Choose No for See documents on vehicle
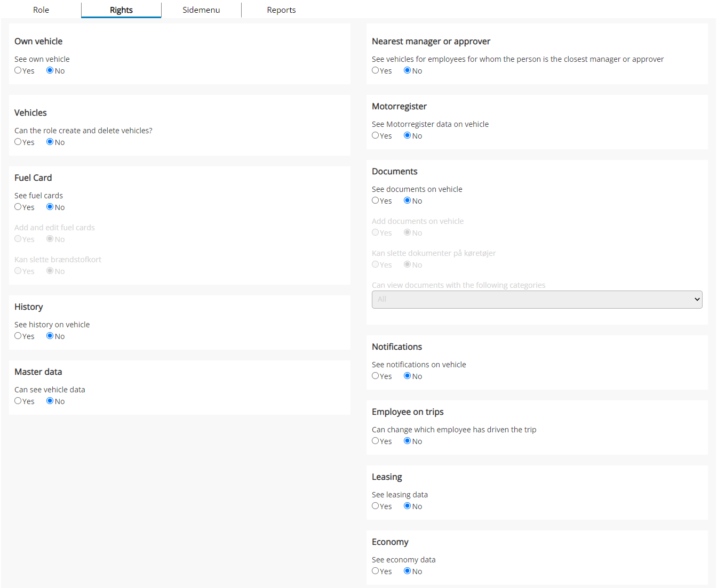This screenshot has height=588, width=717. click(x=408, y=200)
